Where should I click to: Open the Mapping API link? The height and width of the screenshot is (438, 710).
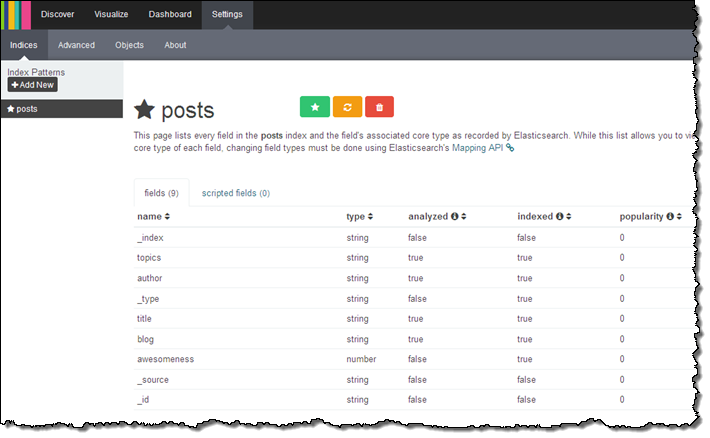pos(479,148)
